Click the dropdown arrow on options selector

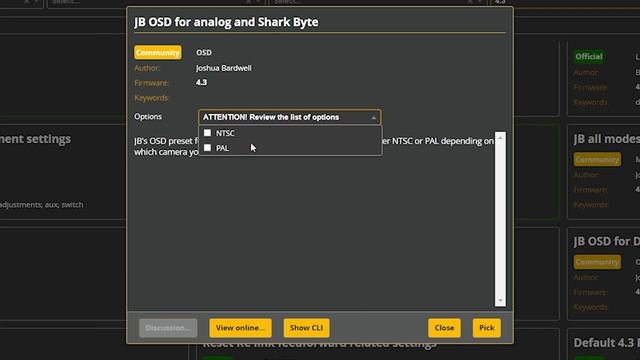(373, 118)
